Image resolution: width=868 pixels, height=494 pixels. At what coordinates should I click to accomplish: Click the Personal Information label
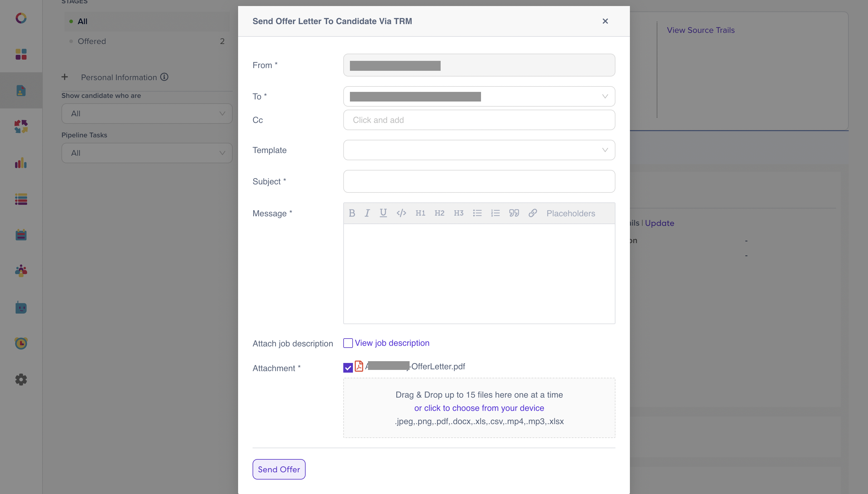click(119, 77)
